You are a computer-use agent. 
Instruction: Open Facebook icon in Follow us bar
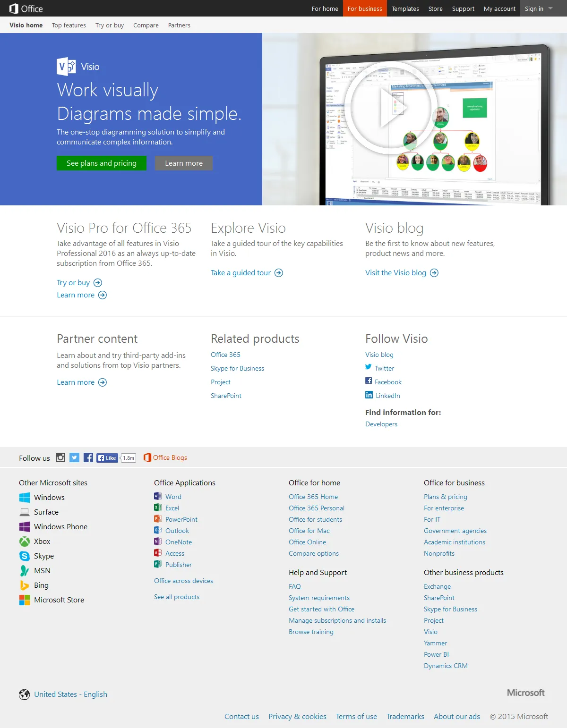click(x=88, y=457)
